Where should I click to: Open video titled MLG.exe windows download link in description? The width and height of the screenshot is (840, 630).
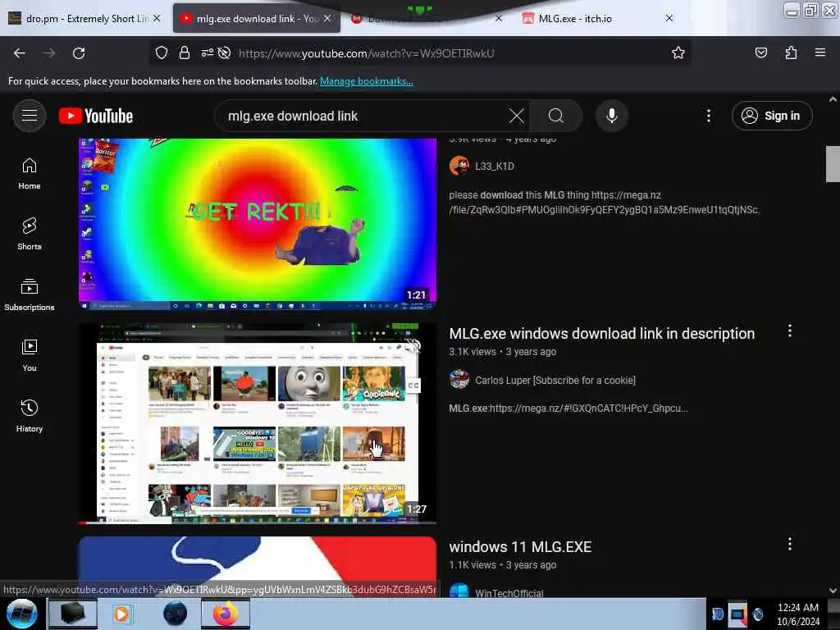pyautogui.click(x=601, y=334)
